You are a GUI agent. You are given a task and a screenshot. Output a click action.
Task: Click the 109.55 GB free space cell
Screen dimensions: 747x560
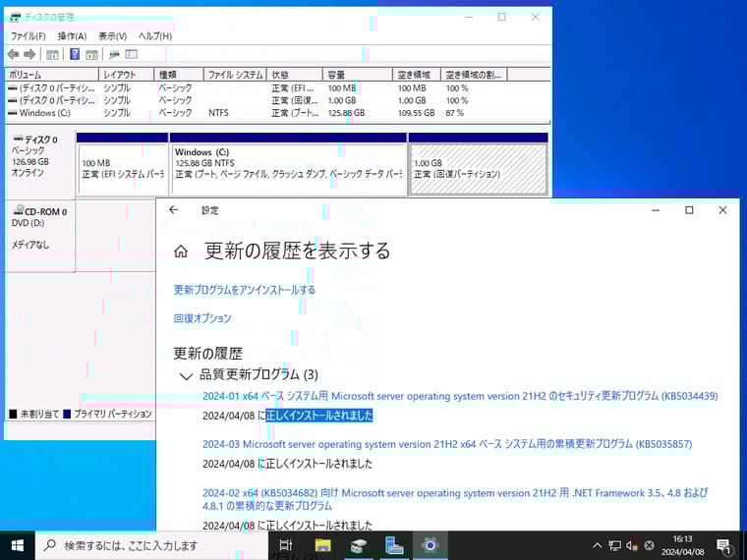(x=417, y=113)
